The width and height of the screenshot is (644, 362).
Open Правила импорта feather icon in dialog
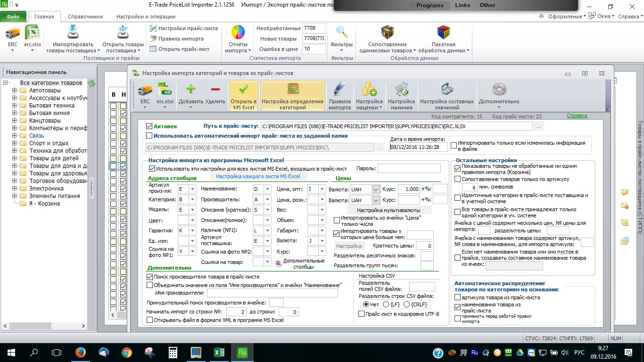(x=339, y=90)
